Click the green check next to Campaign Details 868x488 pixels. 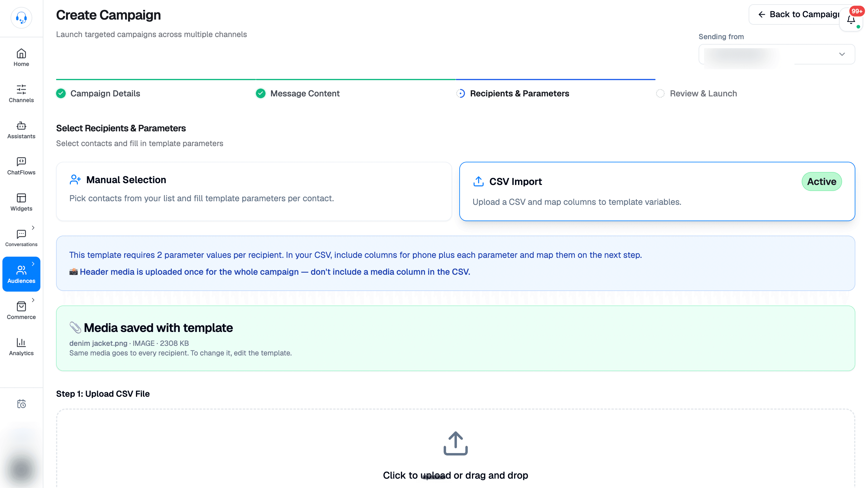point(61,93)
